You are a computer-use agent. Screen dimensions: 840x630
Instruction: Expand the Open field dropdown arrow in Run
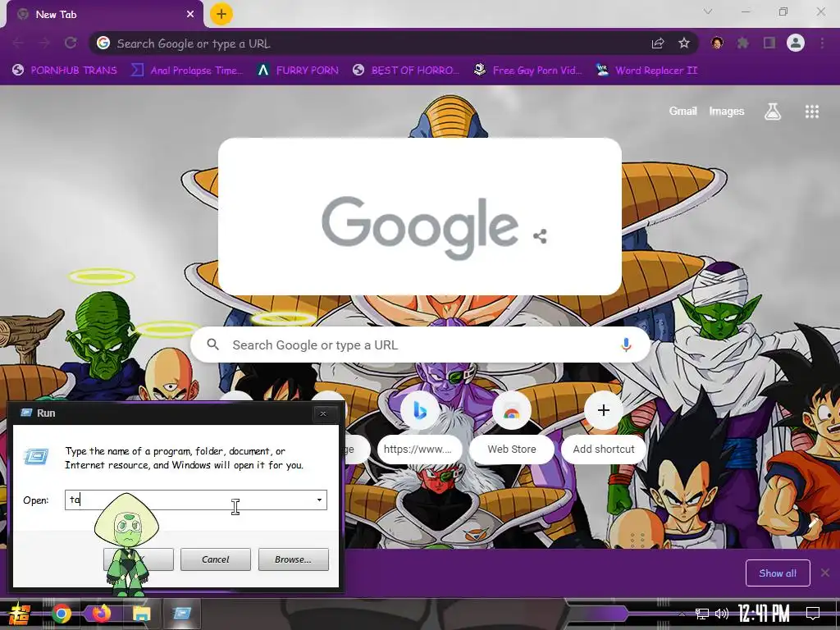click(319, 500)
